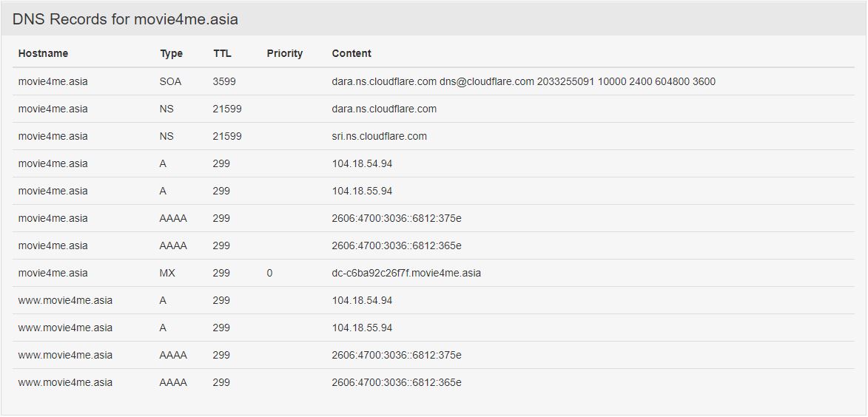Click the SOA type cell
This screenshot has width=868, height=417.
point(170,81)
